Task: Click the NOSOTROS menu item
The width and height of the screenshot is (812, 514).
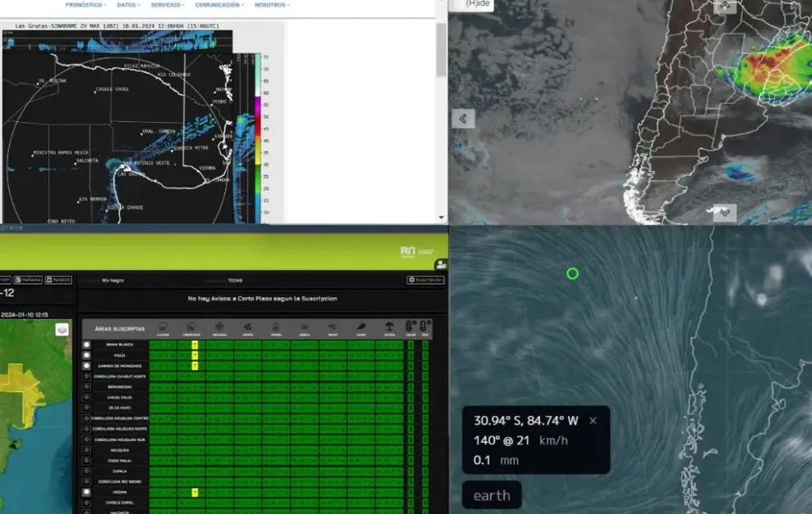Action: [272, 5]
